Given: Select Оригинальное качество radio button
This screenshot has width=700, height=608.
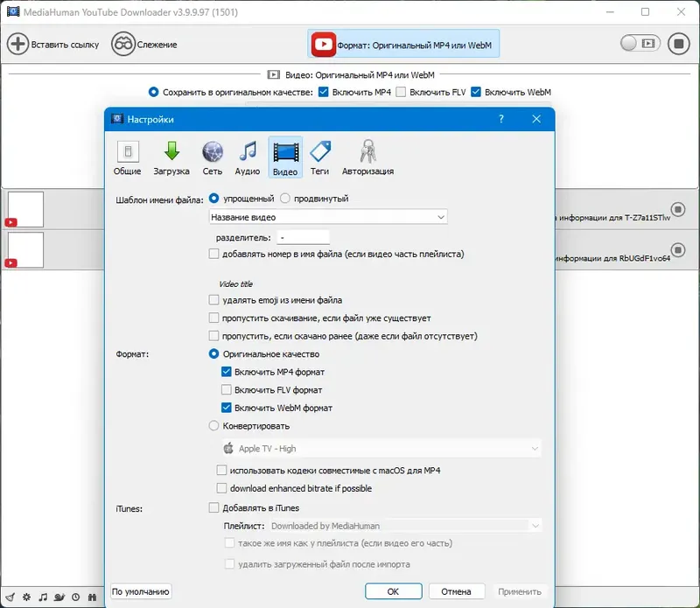Looking at the screenshot, I should tap(213, 353).
